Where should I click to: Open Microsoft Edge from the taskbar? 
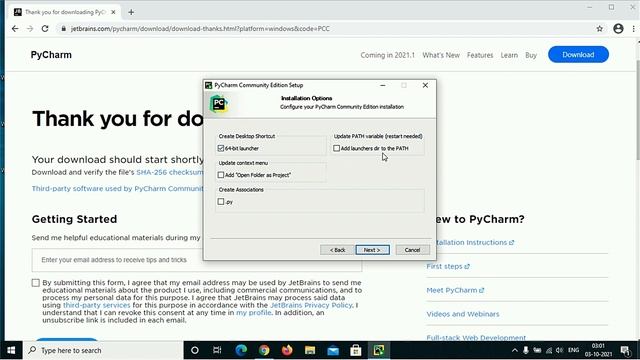tap(241, 350)
